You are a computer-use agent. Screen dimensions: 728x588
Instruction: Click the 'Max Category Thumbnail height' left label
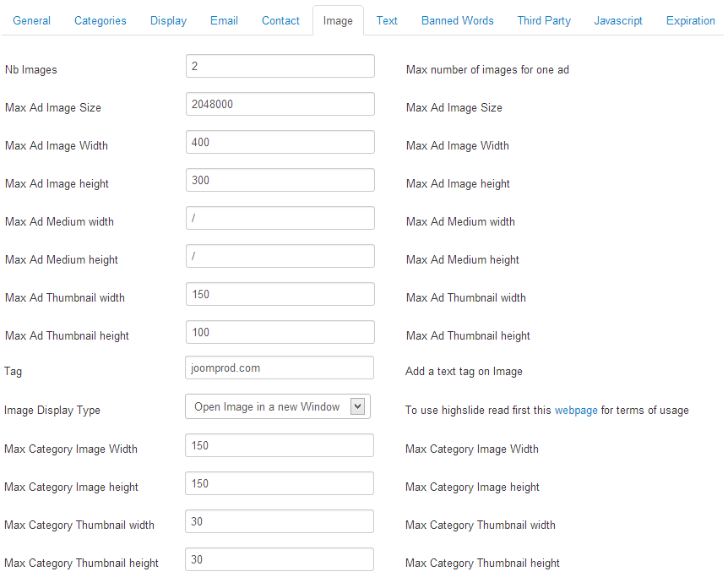81,563
